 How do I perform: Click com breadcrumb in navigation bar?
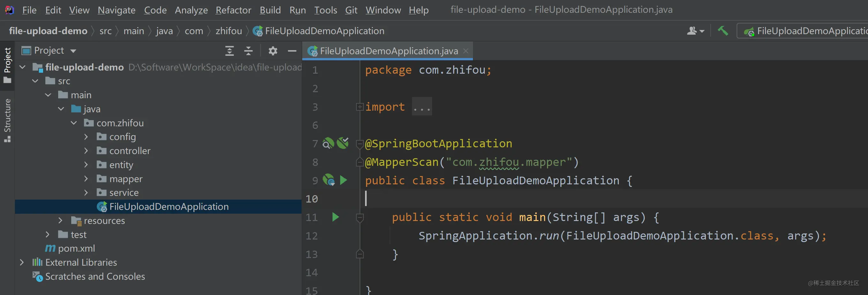194,31
